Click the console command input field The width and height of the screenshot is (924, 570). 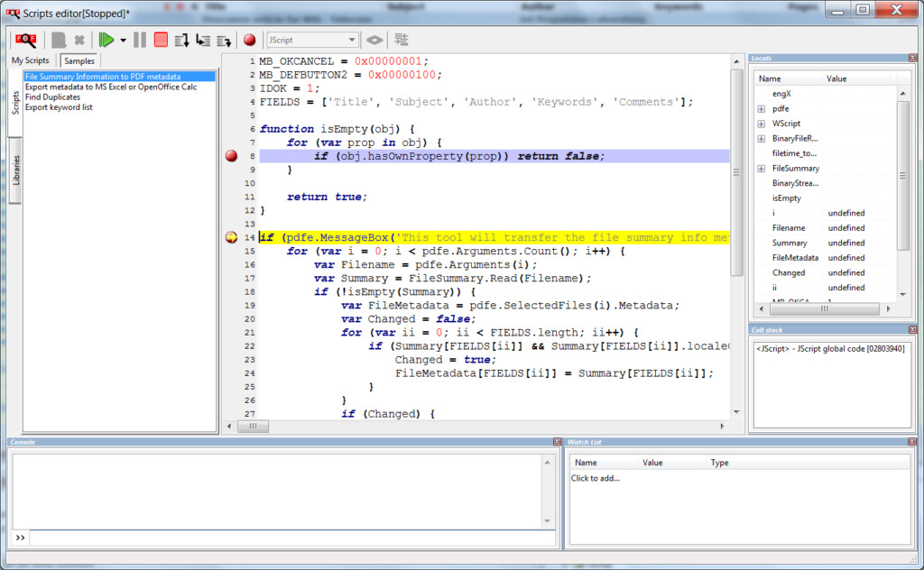[289, 538]
